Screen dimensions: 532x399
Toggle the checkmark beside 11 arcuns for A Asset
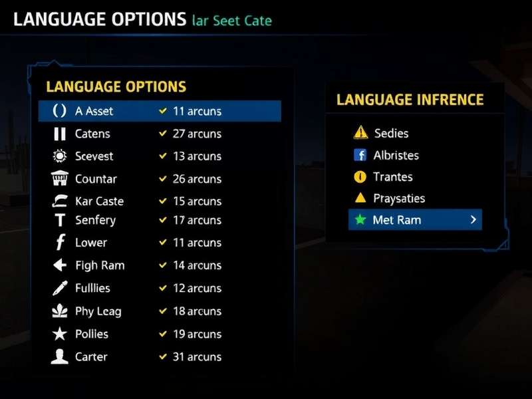162,111
